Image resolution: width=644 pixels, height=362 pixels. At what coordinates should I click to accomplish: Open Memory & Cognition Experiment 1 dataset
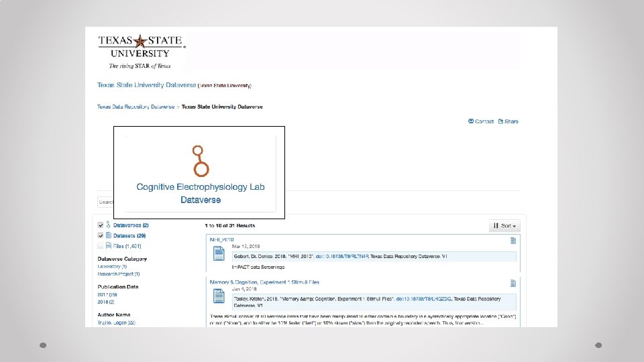pos(264,282)
